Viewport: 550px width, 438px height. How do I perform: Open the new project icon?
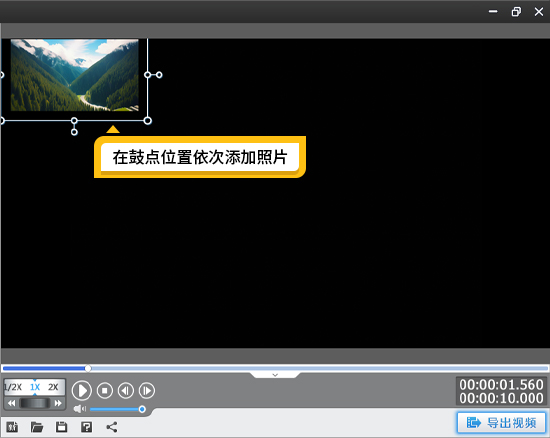(12, 427)
